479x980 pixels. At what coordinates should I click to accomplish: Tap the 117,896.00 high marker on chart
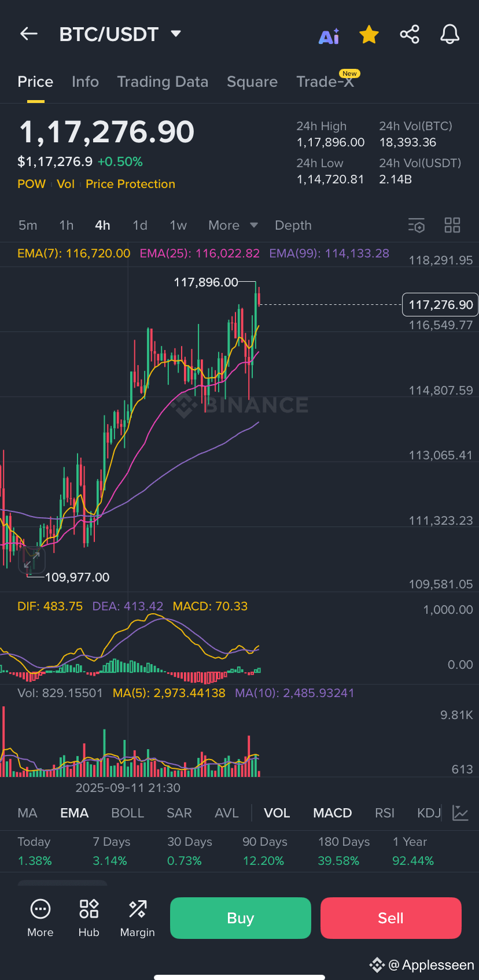click(x=206, y=282)
